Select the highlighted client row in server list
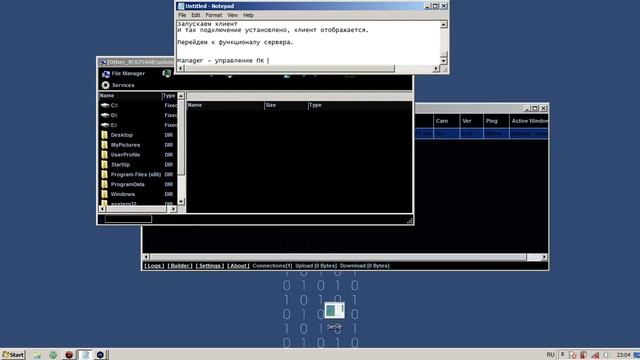 pyautogui.click(x=482, y=133)
